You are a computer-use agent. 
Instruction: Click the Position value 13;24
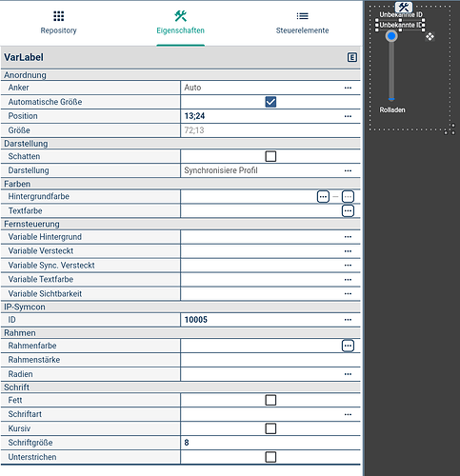194,116
